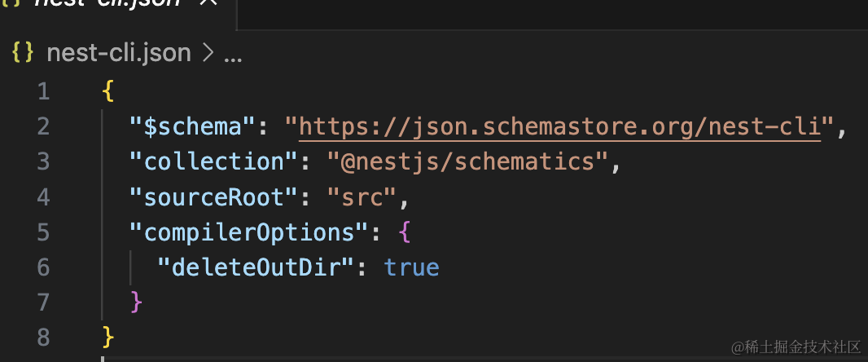Open the json.schemastore.org nest-cli URL
This screenshot has height=362, width=868.
pos(559,126)
